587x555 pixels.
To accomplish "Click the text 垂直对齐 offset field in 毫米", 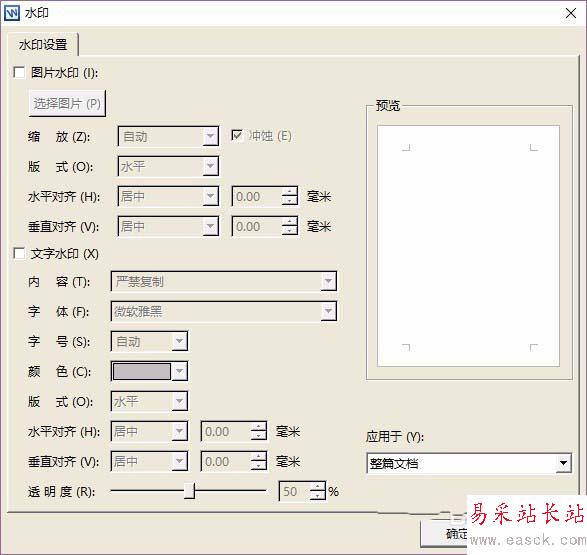I will (226, 461).
